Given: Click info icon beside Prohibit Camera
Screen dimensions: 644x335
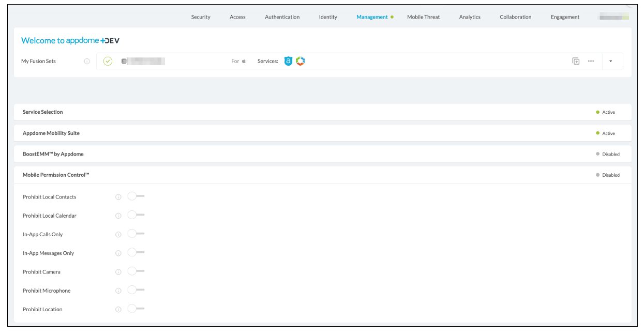Looking at the screenshot, I should pyautogui.click(x=118, y=272).
